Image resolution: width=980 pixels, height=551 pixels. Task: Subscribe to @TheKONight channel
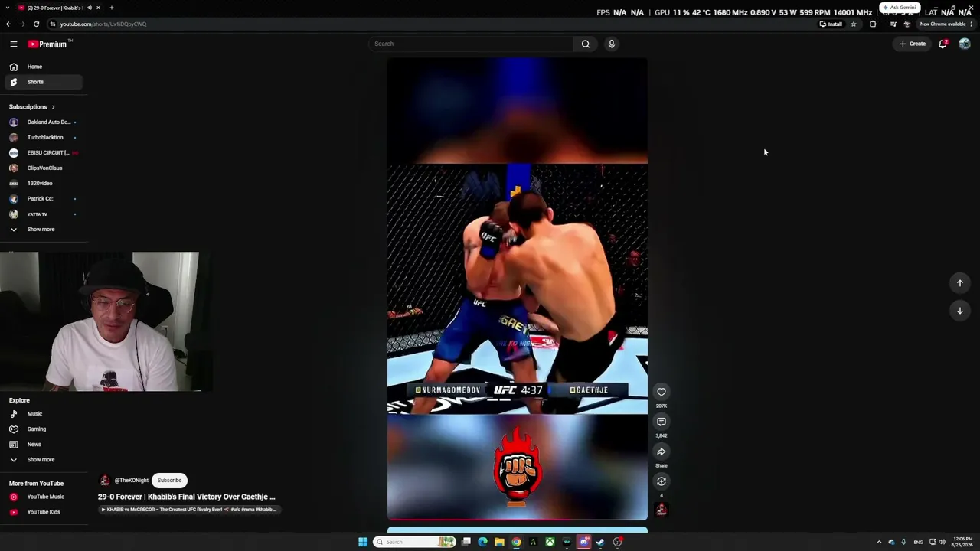pyautogui.click(x=169, y=481)
